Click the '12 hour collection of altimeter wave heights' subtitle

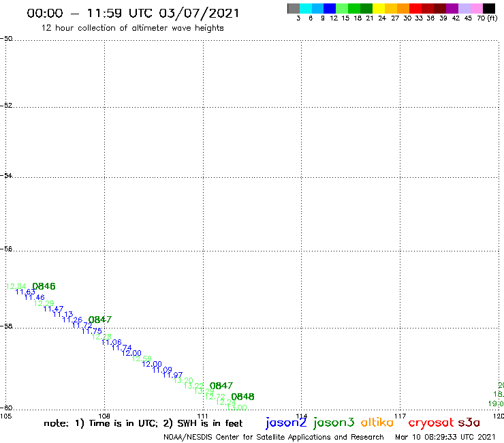tap(132, 28)
